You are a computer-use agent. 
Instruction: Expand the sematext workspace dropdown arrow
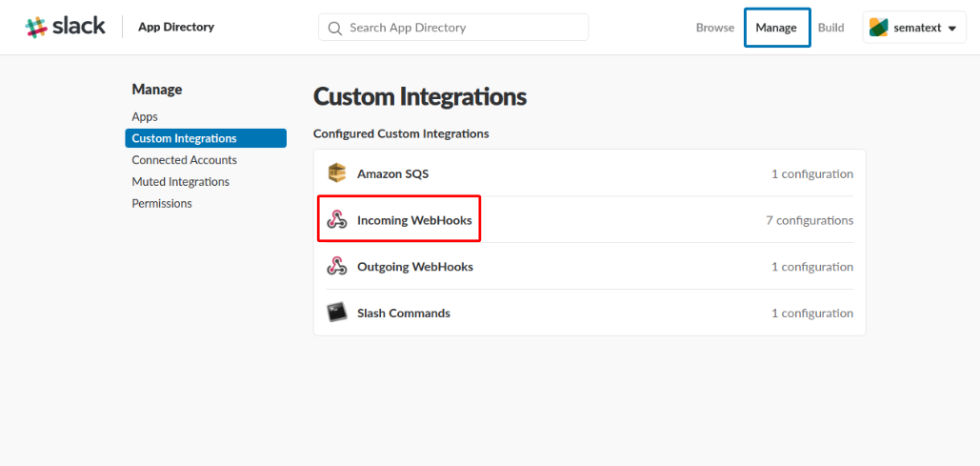952,29
